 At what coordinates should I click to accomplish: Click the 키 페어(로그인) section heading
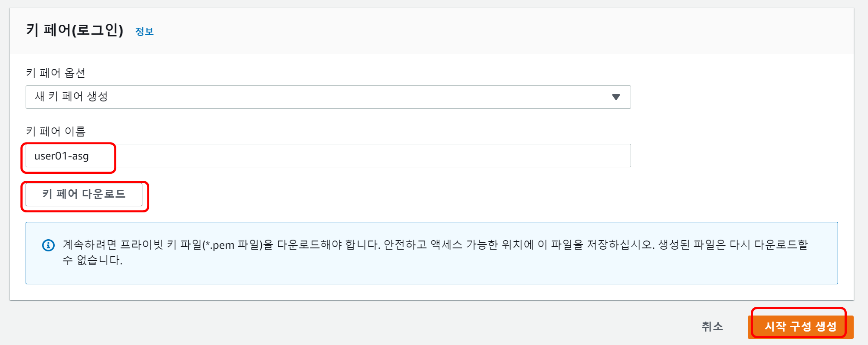point(75,30)
